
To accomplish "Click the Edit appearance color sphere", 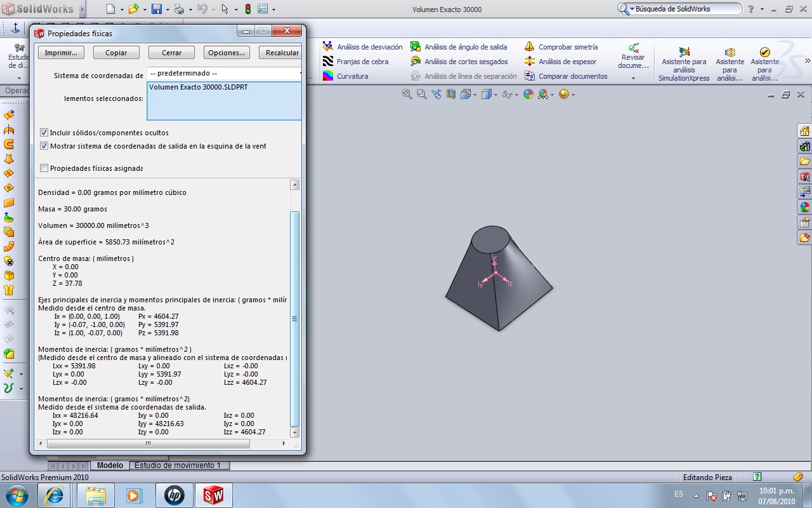I will pyautogui.click(x=528, y=94).
